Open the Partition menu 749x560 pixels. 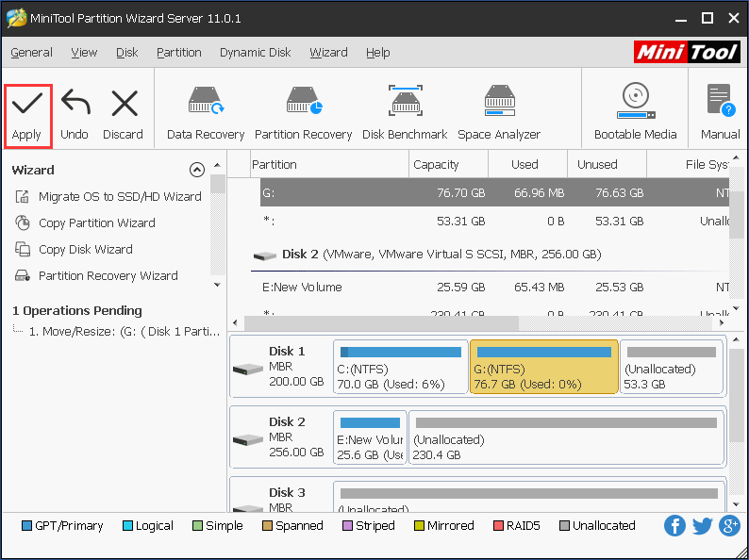[179, 53]
